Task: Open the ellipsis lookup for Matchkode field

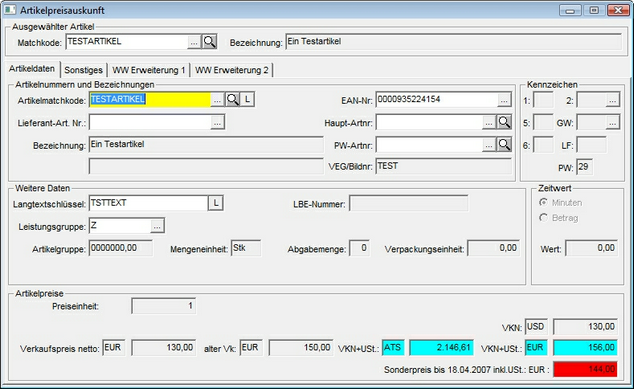Action: [194, 42]
